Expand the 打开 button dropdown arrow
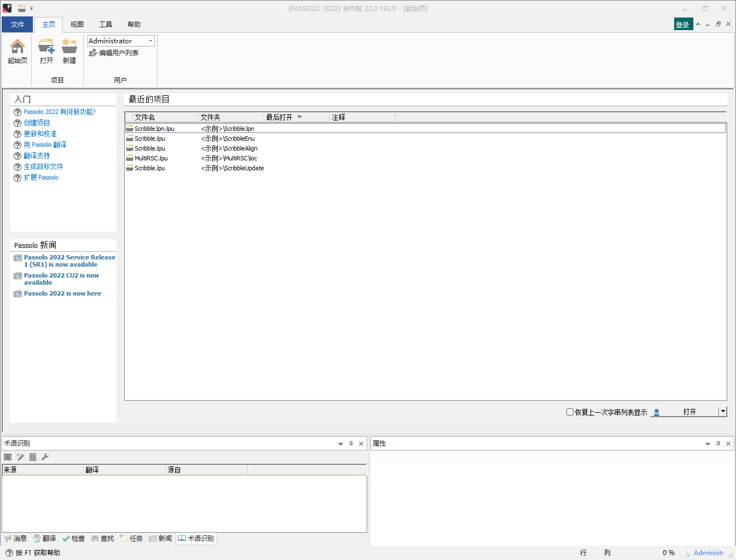This screenshot has width=736, height=560. click(723, 411)
